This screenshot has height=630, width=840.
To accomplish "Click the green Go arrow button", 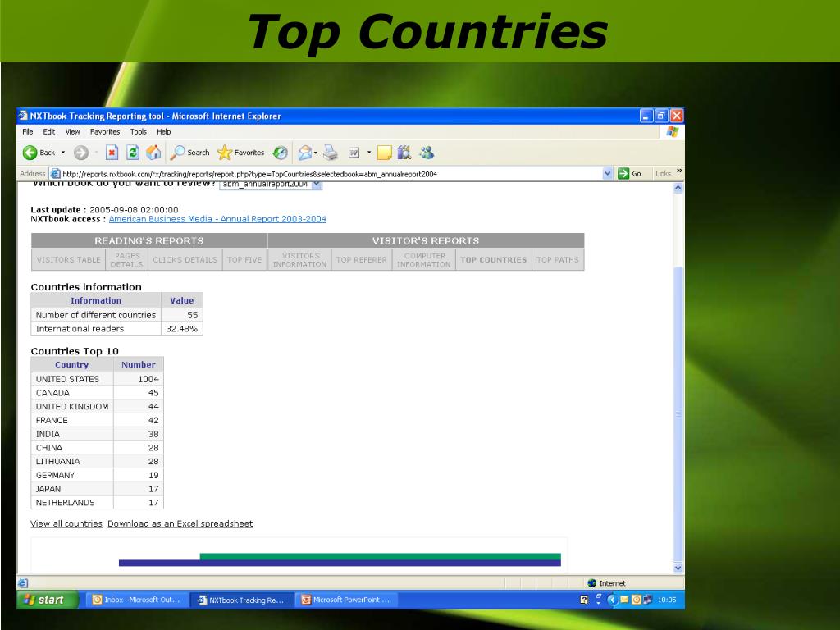I will coord(623,174).
